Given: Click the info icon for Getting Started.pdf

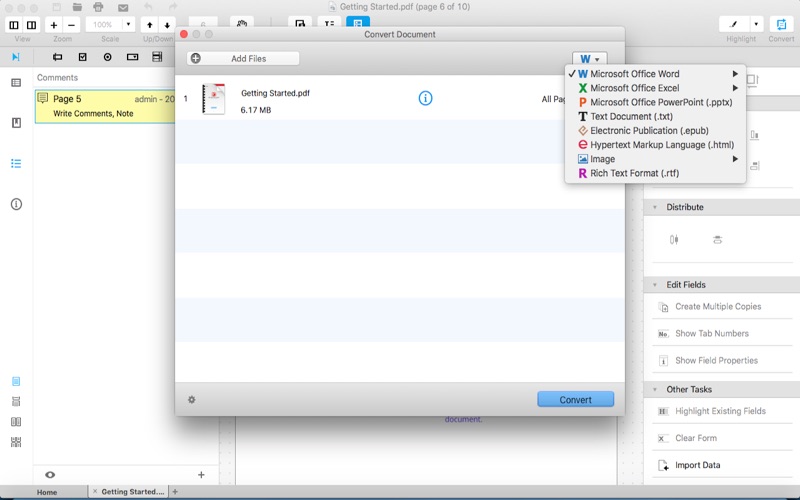Looking at the screenshot, I should (x=425, y=98).
